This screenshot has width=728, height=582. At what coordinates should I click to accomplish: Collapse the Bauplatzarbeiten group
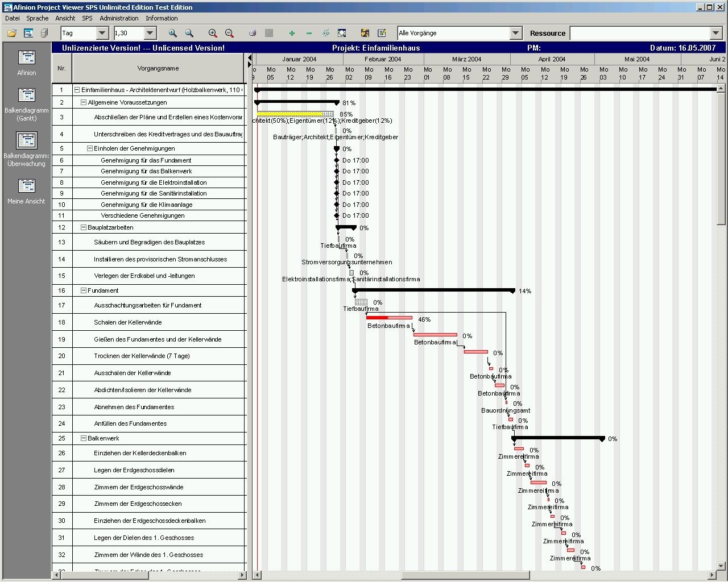pos(84,227)
